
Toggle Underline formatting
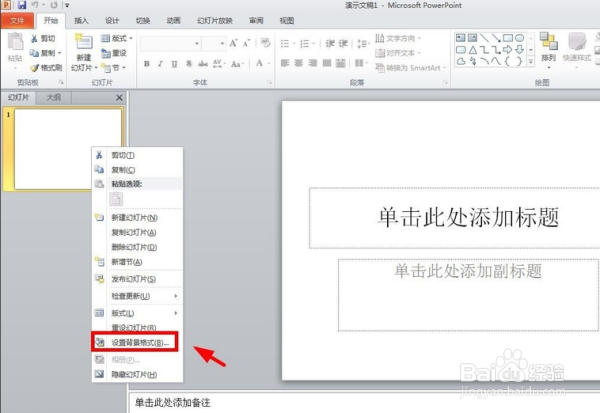coord(174,64)
